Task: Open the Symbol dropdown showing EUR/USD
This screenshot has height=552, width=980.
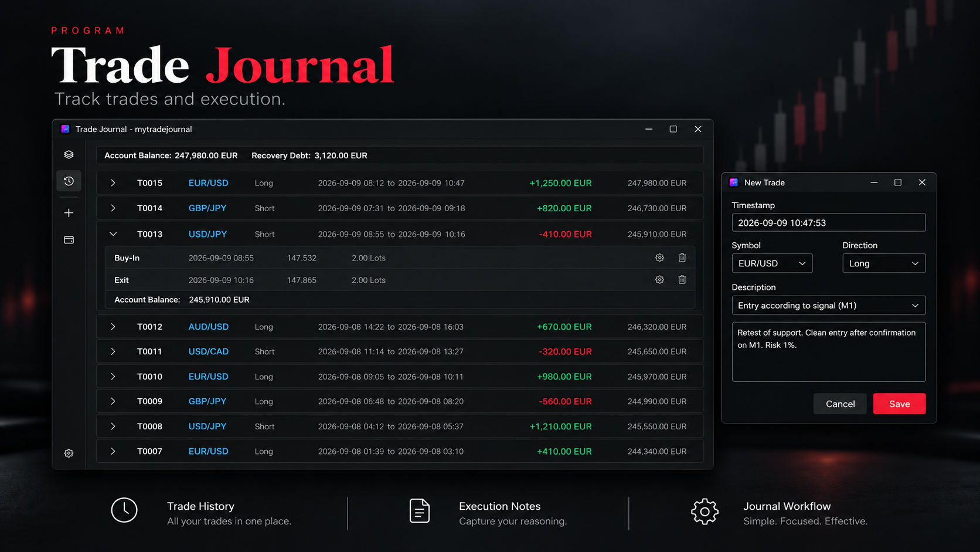Action: [772, 263]
